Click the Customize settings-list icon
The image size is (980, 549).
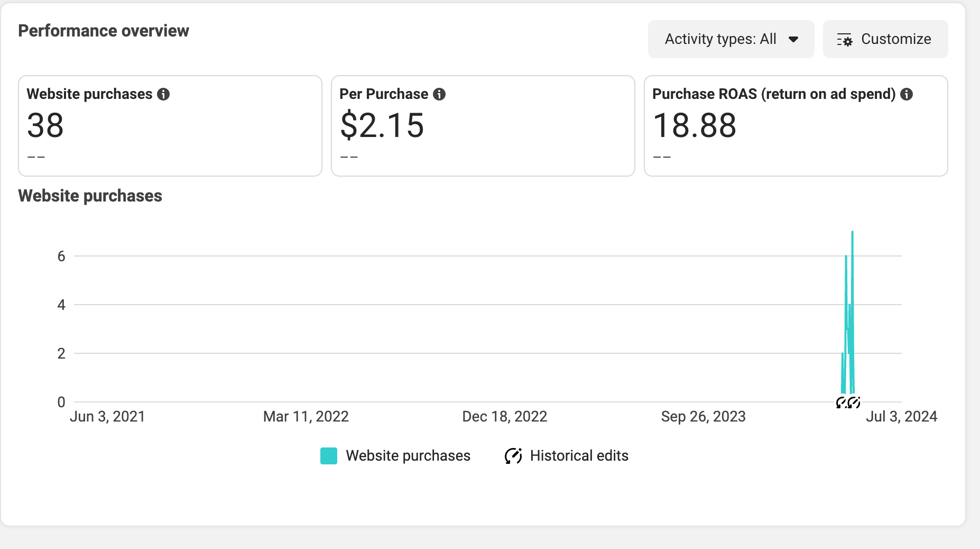pyautogui.click(x=844, y=40)
